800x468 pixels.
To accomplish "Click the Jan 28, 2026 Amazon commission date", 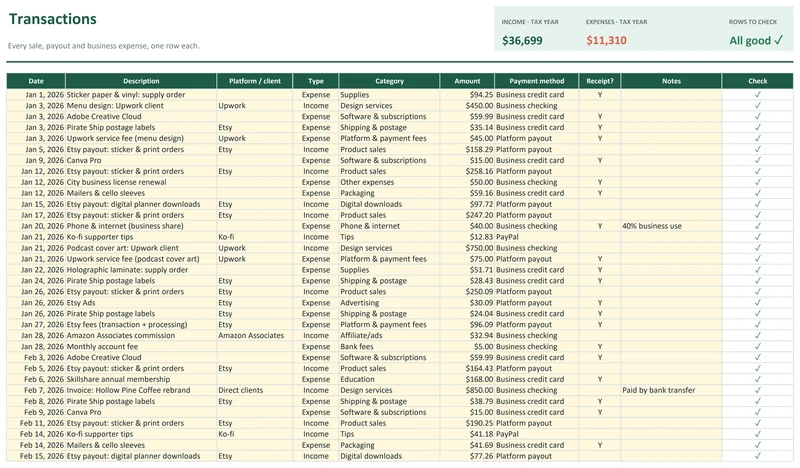I will click(x=36, y=335).
